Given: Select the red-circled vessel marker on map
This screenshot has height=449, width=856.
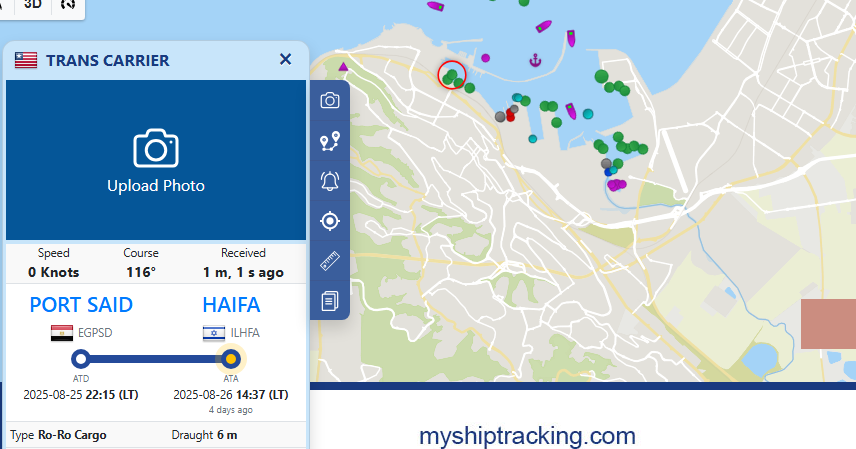Looking at the screenshot, I should [452, 75].
